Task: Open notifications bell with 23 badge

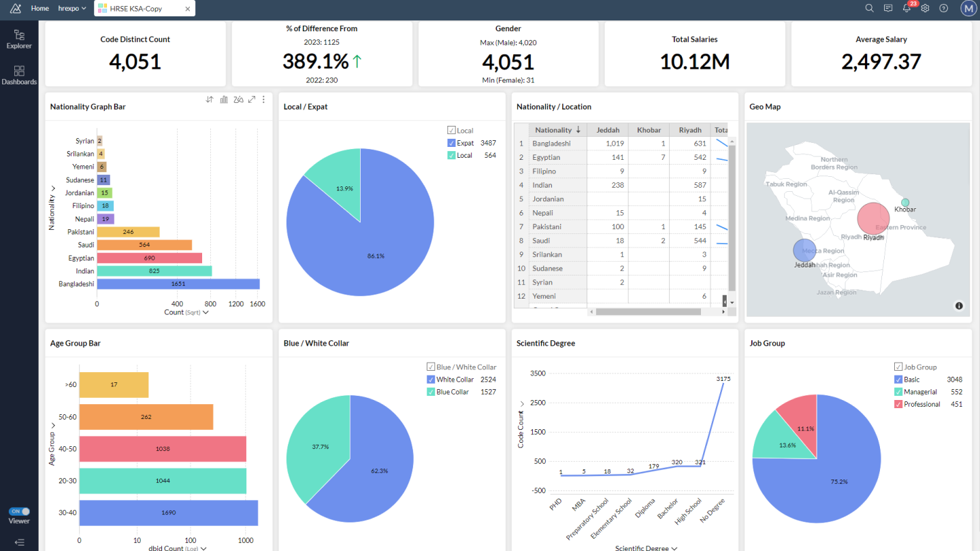Action: coord(908,7)
